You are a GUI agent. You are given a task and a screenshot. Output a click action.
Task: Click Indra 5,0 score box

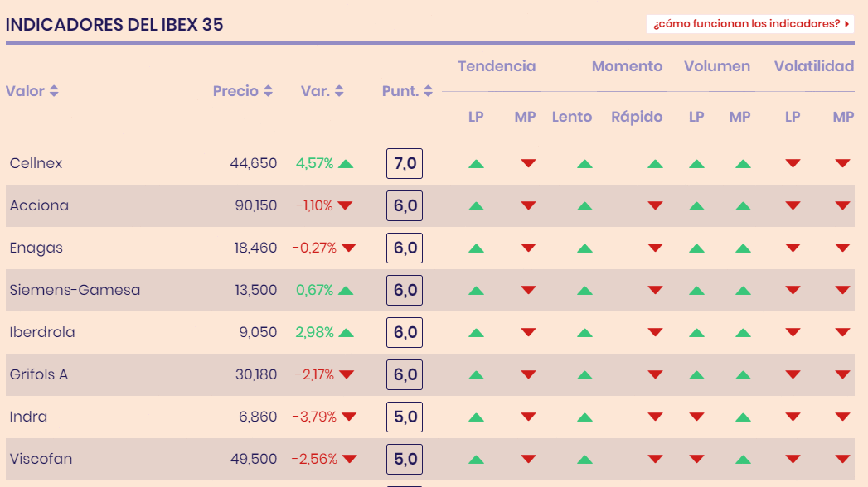click(405, 417)
